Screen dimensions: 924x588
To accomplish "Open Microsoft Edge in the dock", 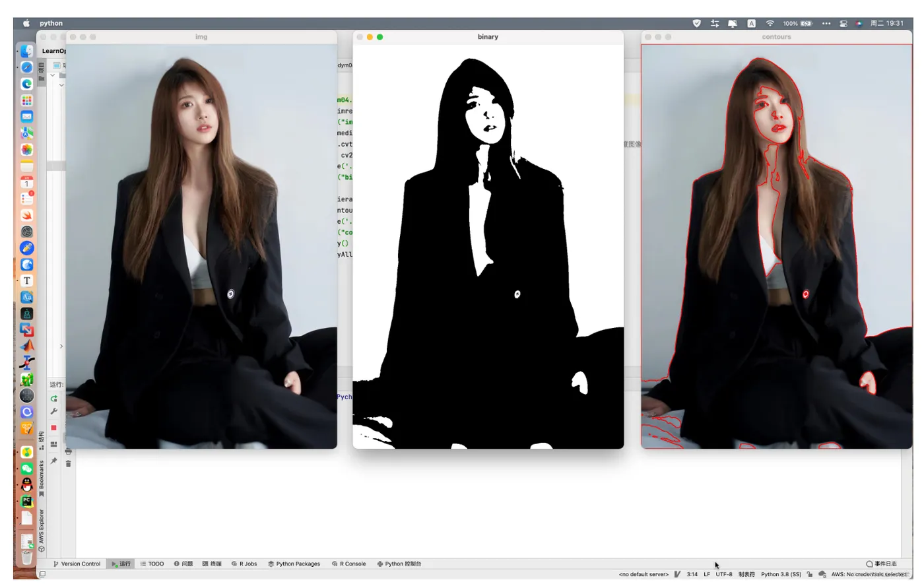I will click(x=26, y=84).
